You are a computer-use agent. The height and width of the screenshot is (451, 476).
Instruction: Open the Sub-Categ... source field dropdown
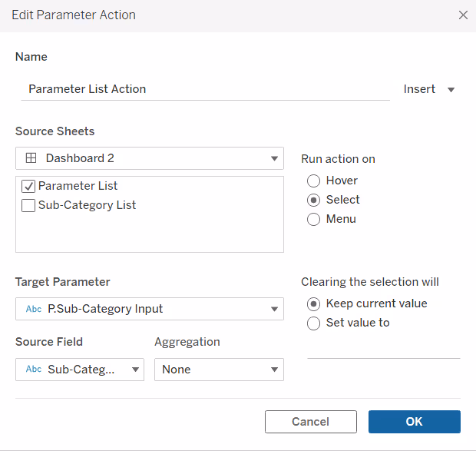click(80, 370)
